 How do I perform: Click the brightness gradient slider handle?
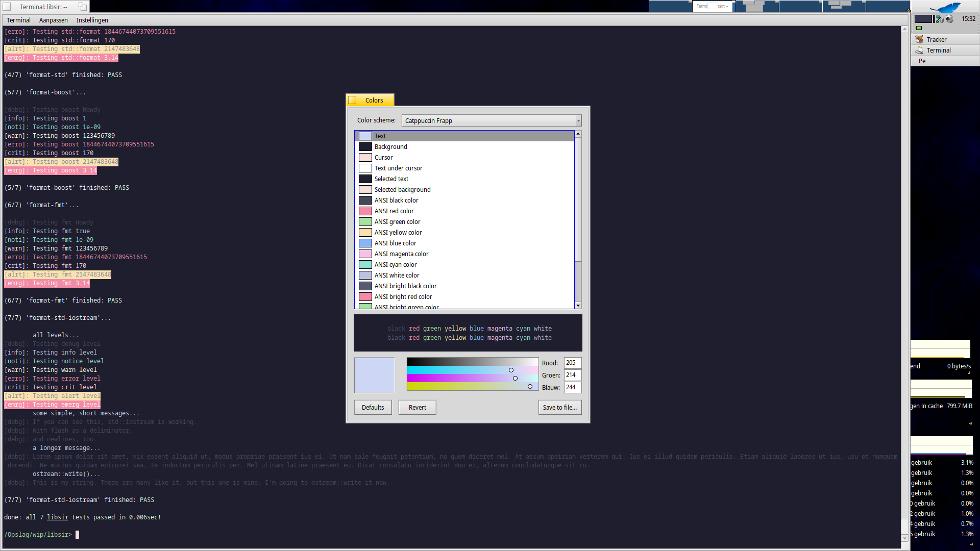click(511, 369)
